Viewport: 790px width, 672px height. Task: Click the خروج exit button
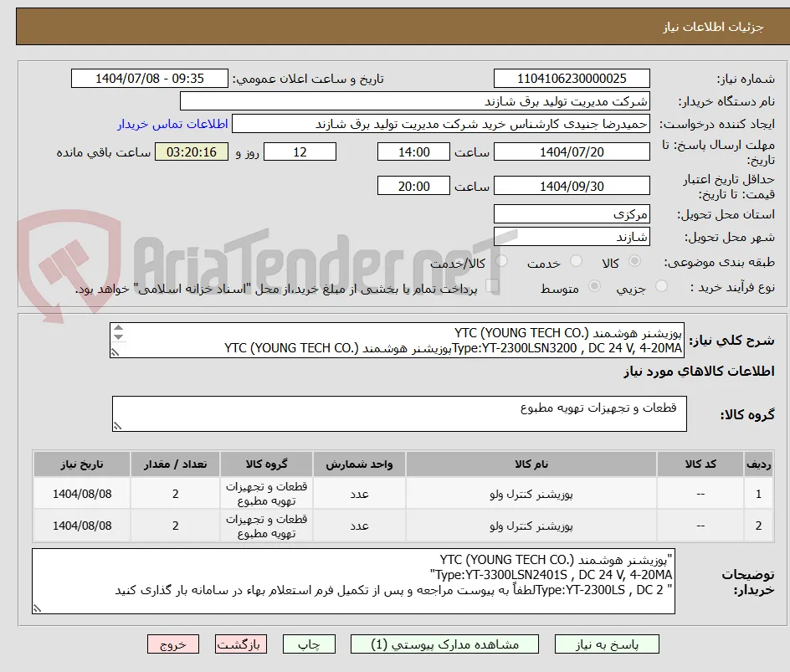[x=173, y=644]
